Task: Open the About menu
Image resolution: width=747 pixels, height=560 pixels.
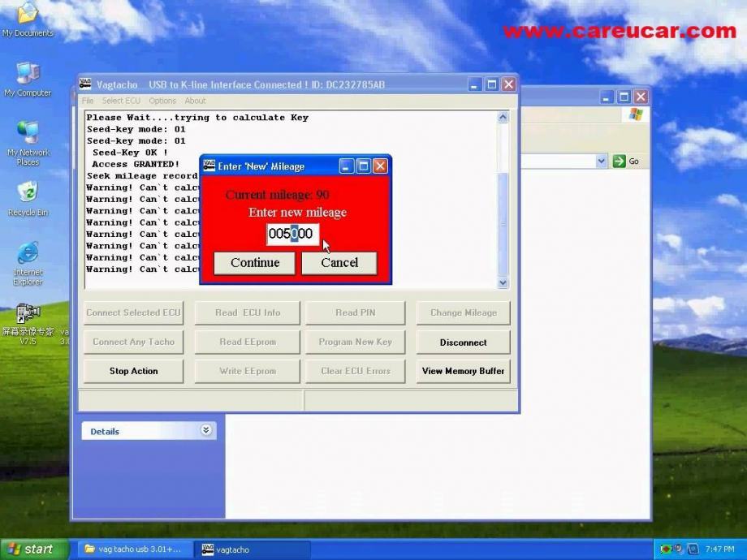Action: (196, 101)
